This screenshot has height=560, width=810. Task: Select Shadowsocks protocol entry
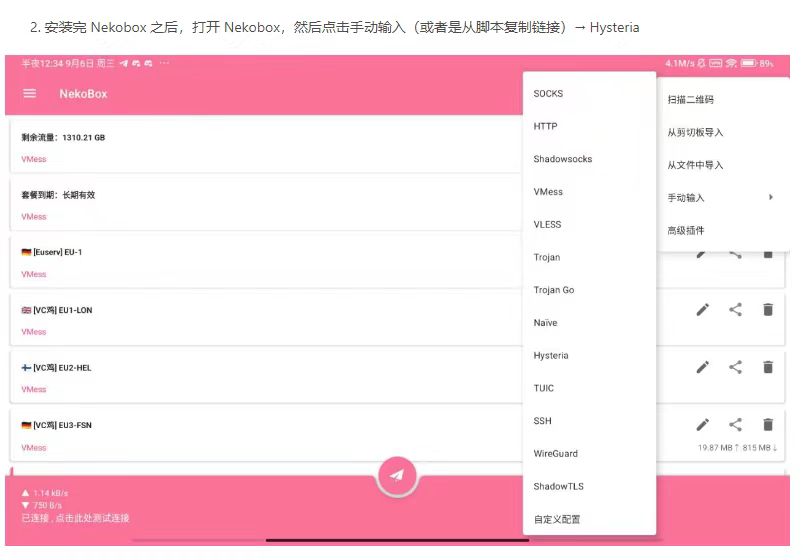point(589,159)
